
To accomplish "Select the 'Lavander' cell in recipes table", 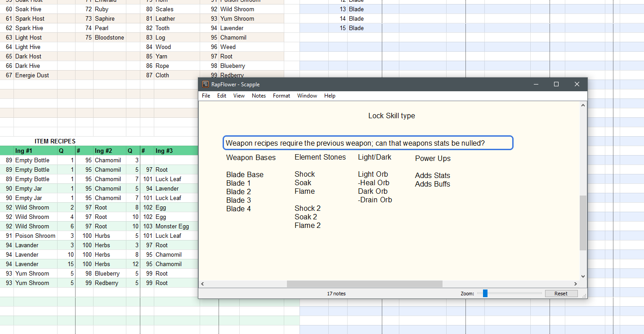I will 36,245.
